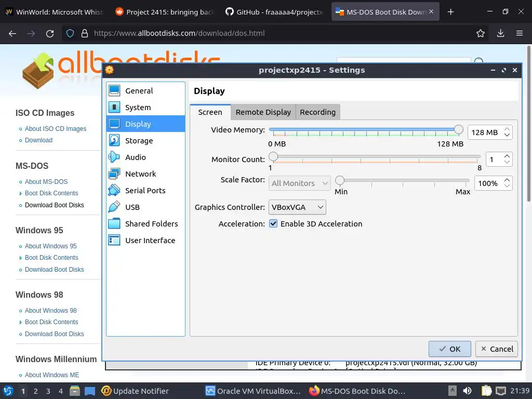The width and height of the screenshot is (532, 399).
Task: Click the clipboard tray icon
Action: coord(486,391)
